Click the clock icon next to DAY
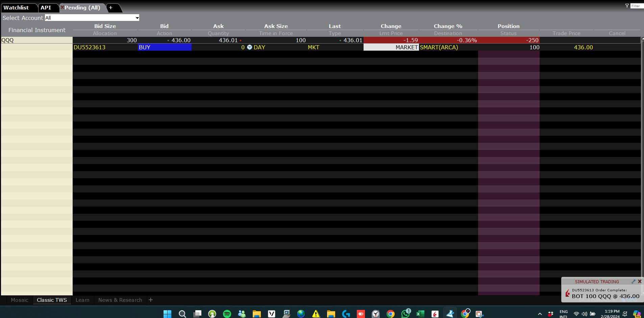Viewport: 644px width, 318px height. [x=249, y=47]
